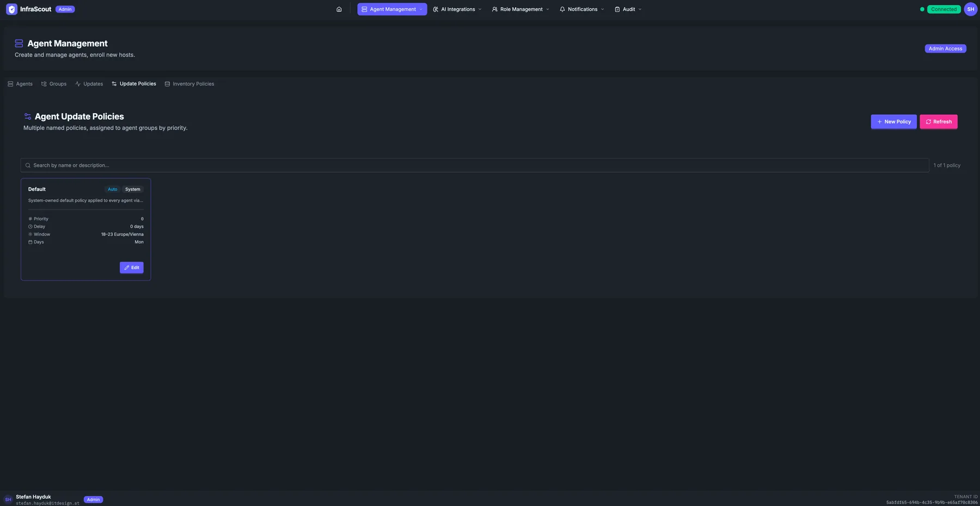
Task: Click the Days calendar icon in Default card
Action: click(x=30, y=242)
